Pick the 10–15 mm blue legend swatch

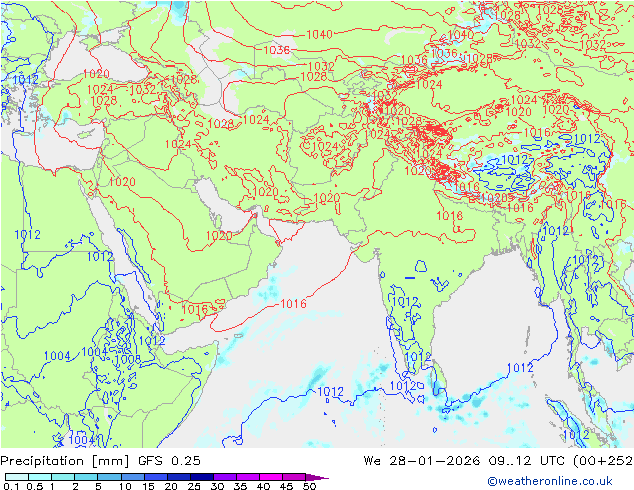coord(132,477)
